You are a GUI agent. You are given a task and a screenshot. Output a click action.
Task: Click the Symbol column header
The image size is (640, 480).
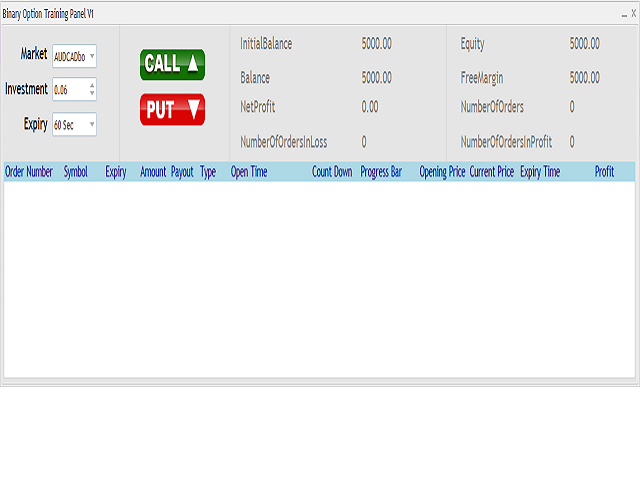pyautogui.click(x=76, y=172)
